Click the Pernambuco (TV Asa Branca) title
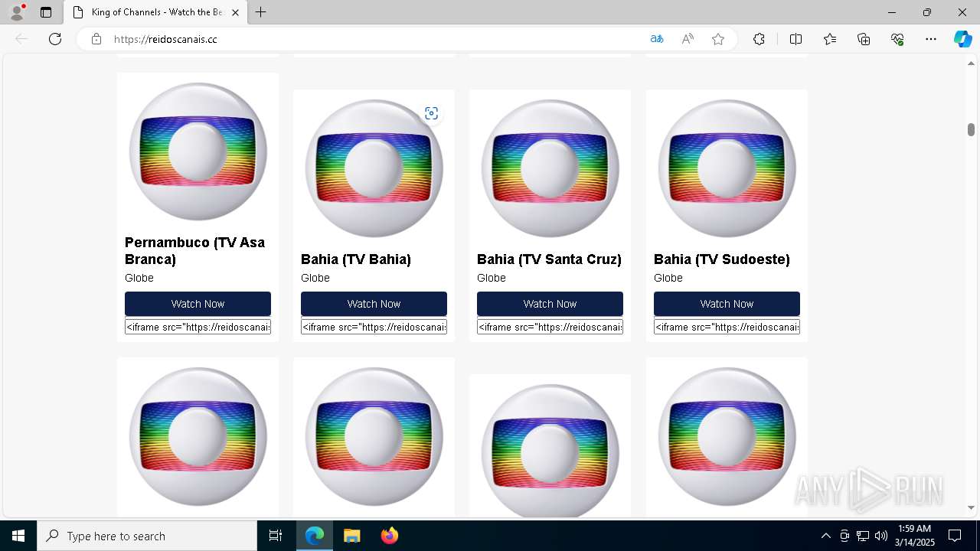The image size is (980, 551). click(194, 251)
